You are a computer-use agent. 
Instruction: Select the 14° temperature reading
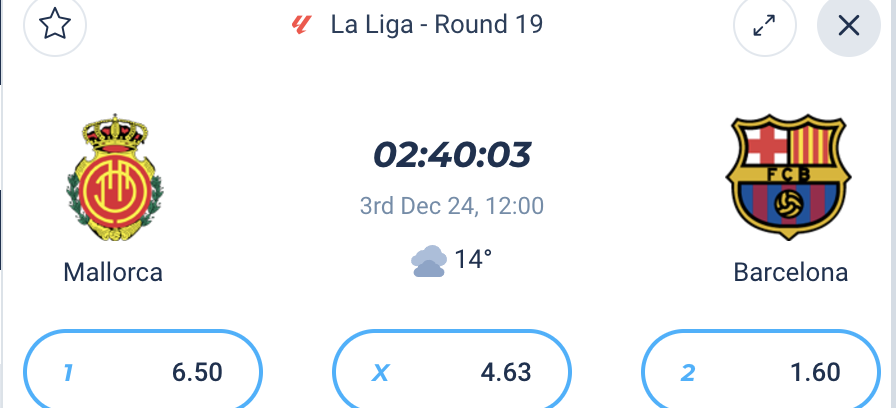click(x=473, y=260)
